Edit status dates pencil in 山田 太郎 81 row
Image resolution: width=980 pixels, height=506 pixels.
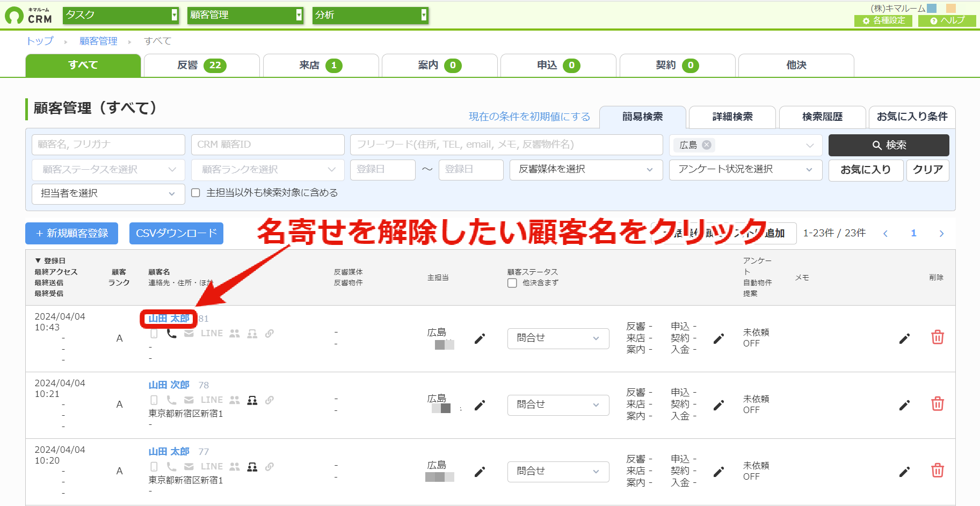coord(718,338)
